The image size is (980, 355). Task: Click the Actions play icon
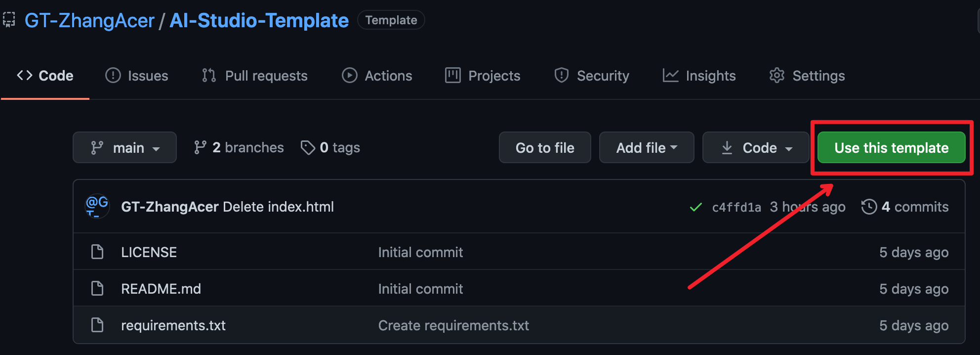350,75
